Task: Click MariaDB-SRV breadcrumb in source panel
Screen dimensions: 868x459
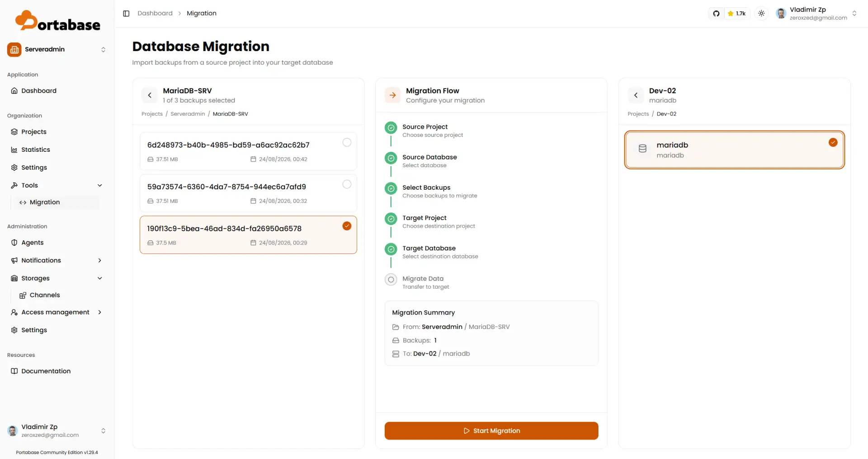Action: click(231, 114)
